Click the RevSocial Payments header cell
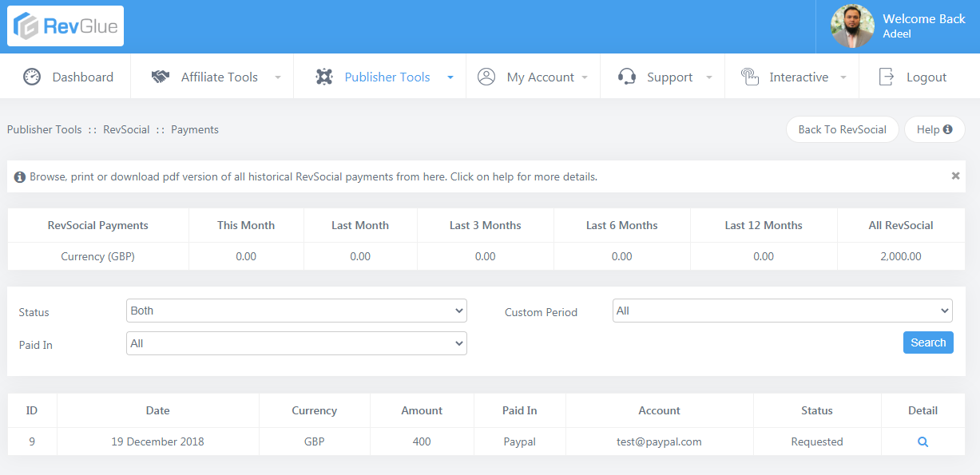The width and height of the screenshot is (980, 475). (98, 225)
